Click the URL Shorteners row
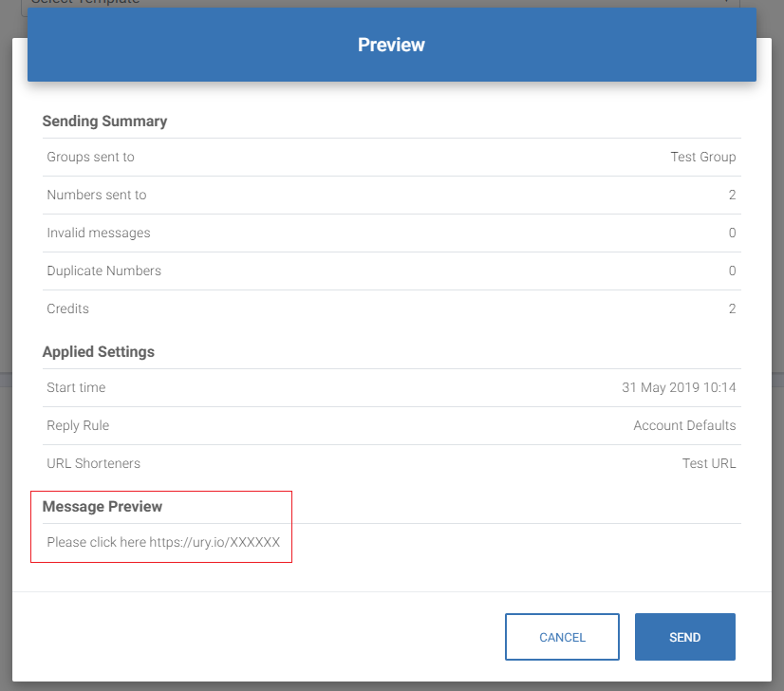Viewport: 784px width, 691px height. coord(391,463)
